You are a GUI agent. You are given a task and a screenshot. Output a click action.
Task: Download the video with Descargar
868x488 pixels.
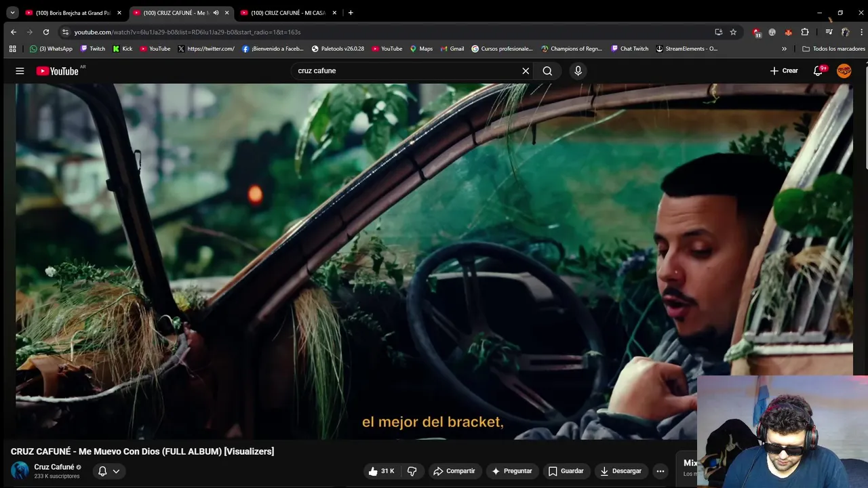click(620, 471)
